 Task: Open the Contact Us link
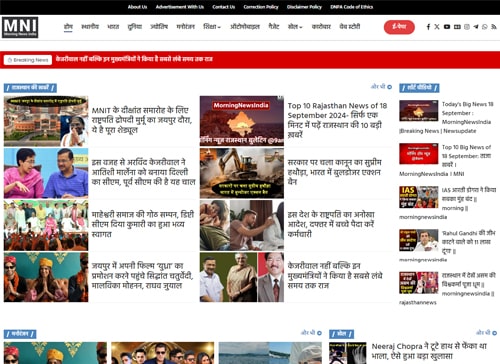tap(224, 7)
